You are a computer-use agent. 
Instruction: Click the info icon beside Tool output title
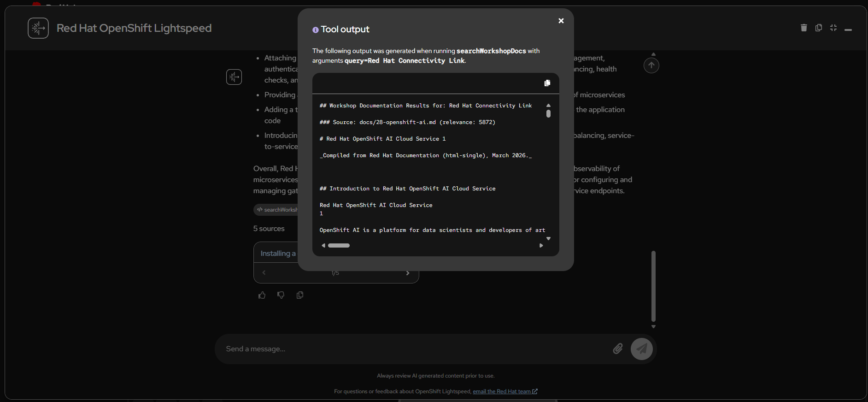pos(315,30)
